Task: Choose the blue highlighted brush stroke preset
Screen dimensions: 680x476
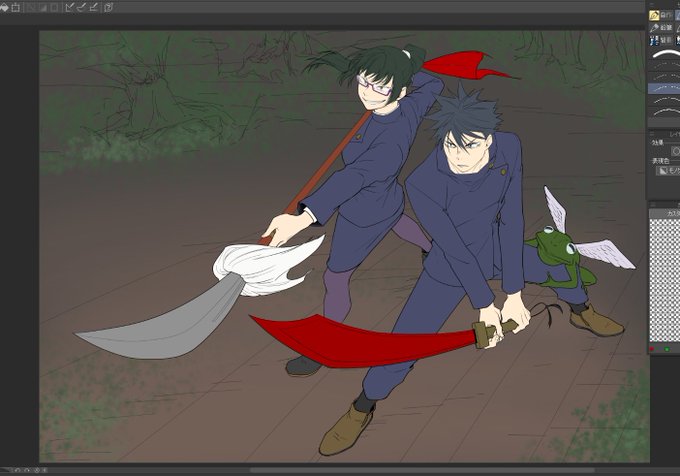Action: pos(664,89)
